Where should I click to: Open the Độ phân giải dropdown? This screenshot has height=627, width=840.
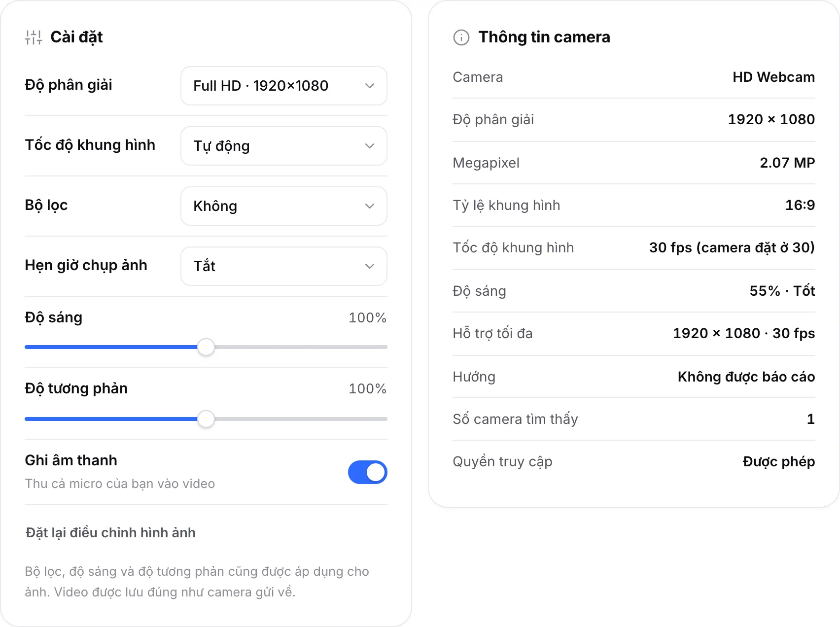coord(284,86)
